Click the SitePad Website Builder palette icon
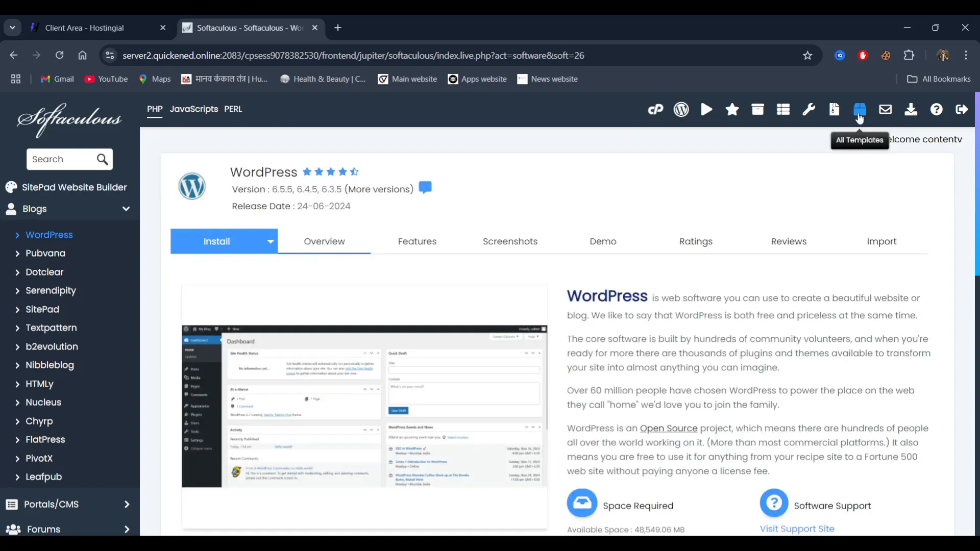The width and height of the screenshot is (980, 551). coord(11,187)
